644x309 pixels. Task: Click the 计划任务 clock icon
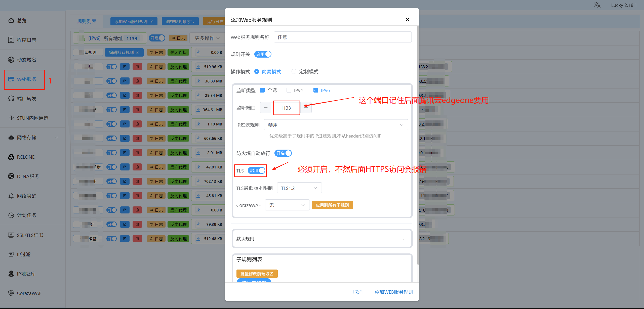coord(11,215)
